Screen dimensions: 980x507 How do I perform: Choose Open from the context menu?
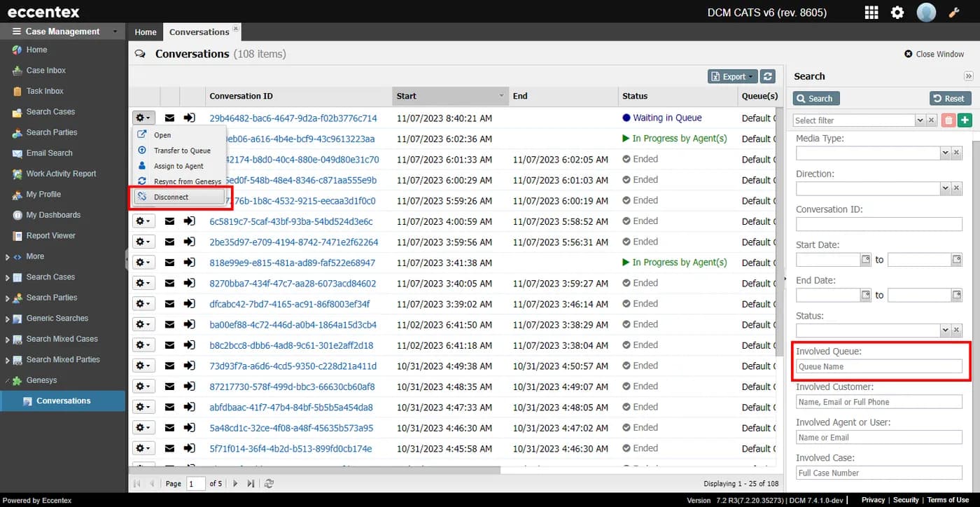point(162,135)
